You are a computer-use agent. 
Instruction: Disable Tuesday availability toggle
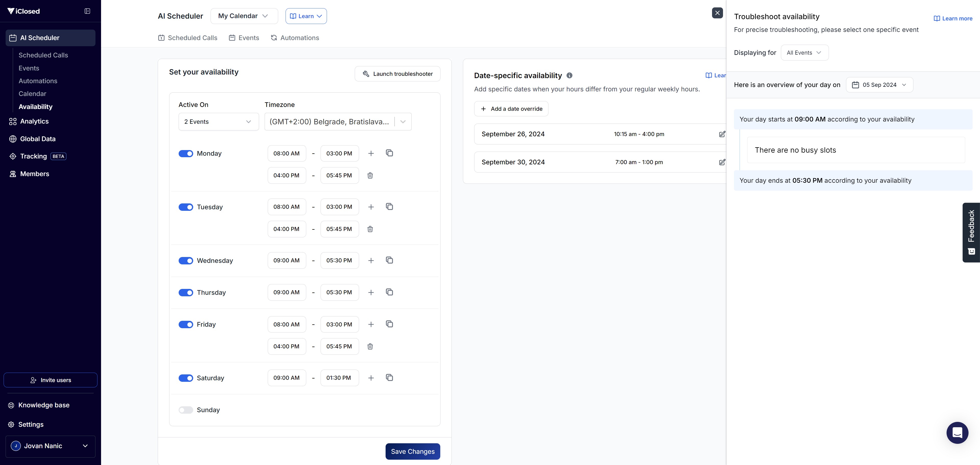pyautogui.click(x=186, y=207)
